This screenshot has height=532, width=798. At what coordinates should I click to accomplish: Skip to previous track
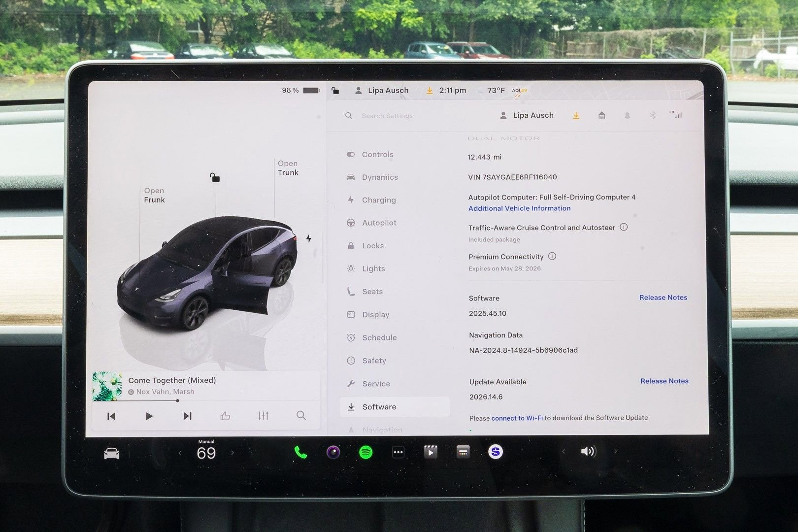point(111,416)
